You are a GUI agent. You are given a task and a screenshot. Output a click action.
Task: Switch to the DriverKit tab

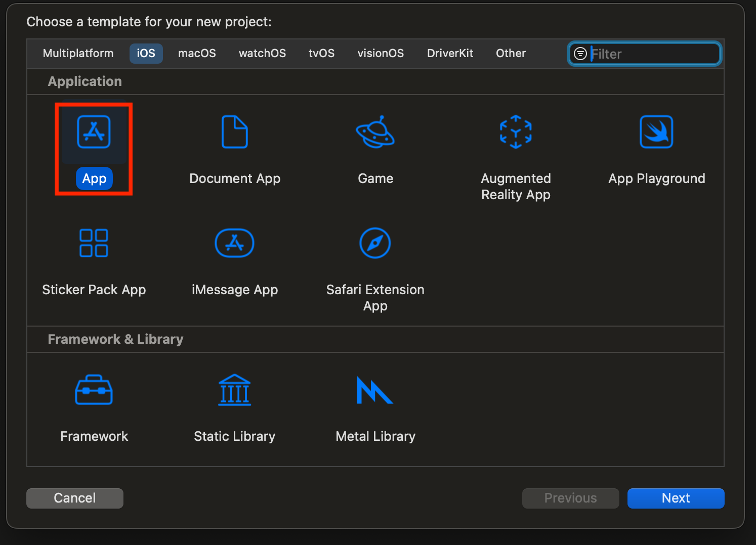tap(450, 54)
